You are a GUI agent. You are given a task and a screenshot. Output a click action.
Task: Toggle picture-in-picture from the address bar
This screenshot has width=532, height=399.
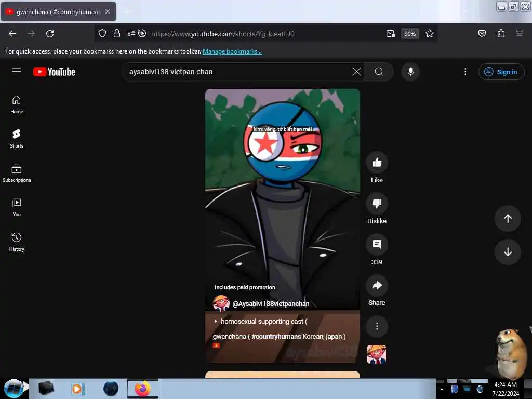click(391, 34)
